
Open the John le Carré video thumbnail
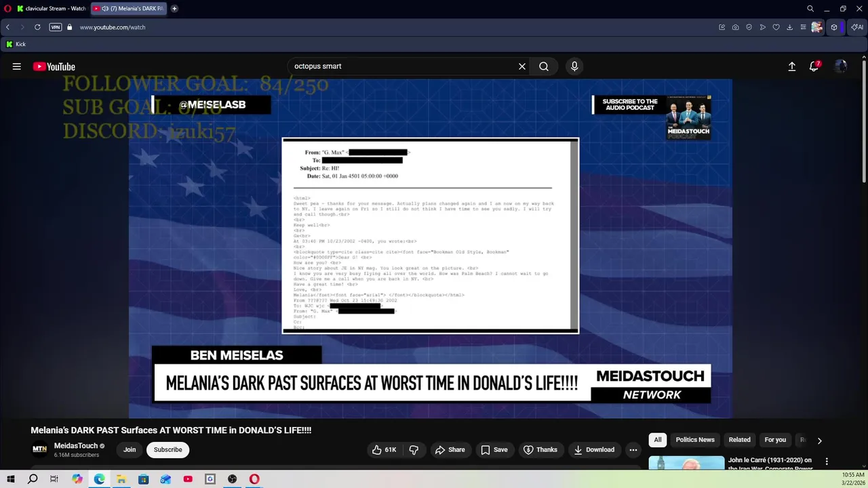(x=686, y=462)
